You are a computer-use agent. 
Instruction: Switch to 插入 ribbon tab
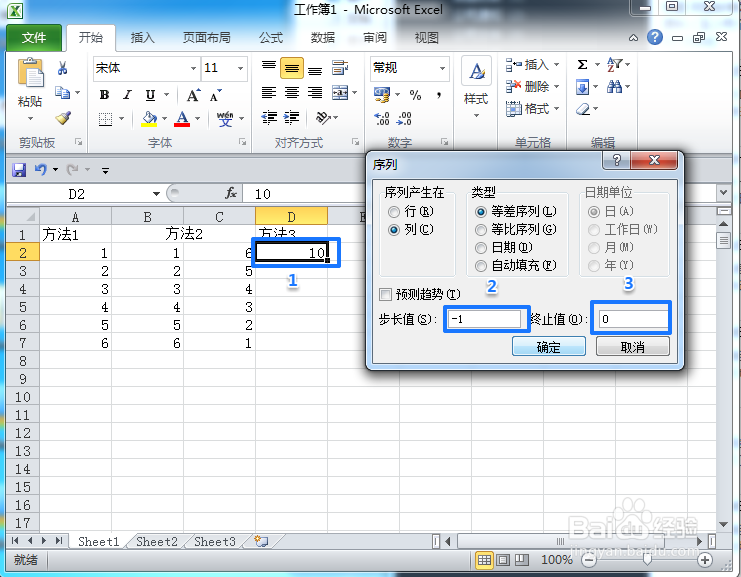(142, 38)
